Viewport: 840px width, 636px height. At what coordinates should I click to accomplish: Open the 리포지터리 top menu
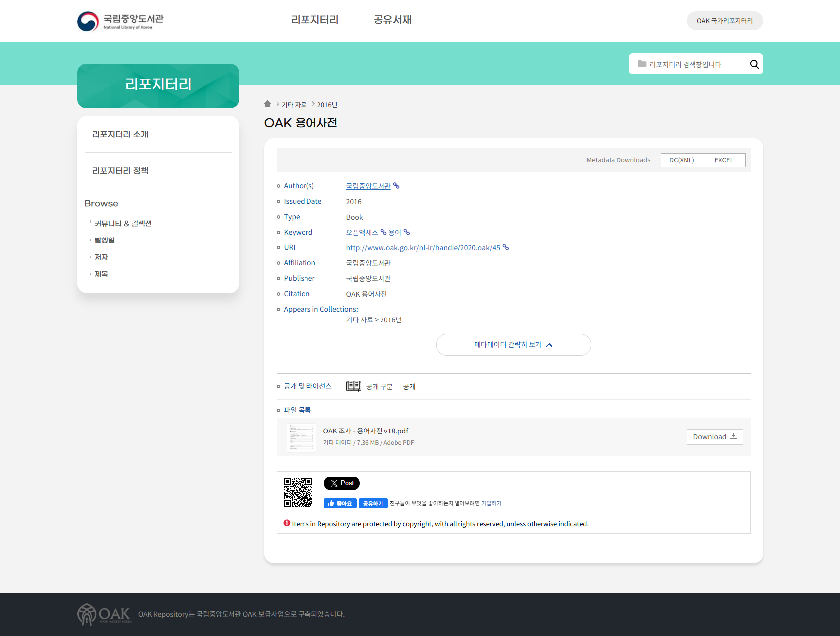coord(314,20)
